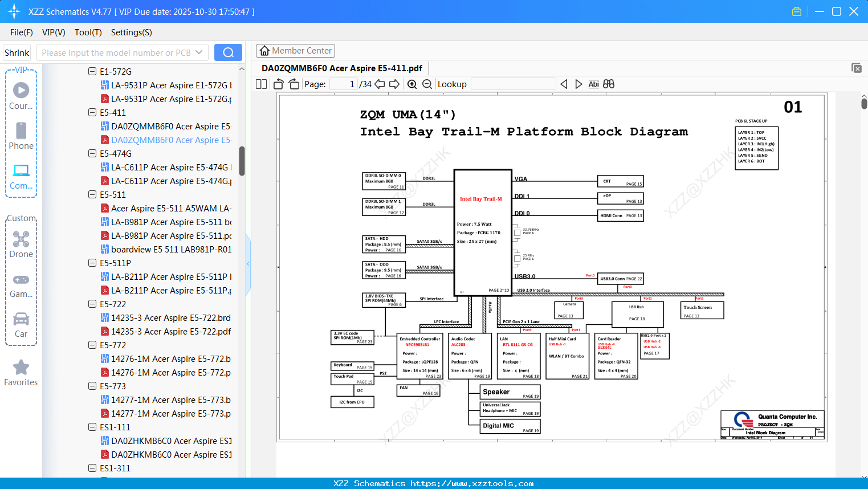The width and height of the screenshot is (868, 489).
Task: Select the Computer category
Action: pos(21,176)
